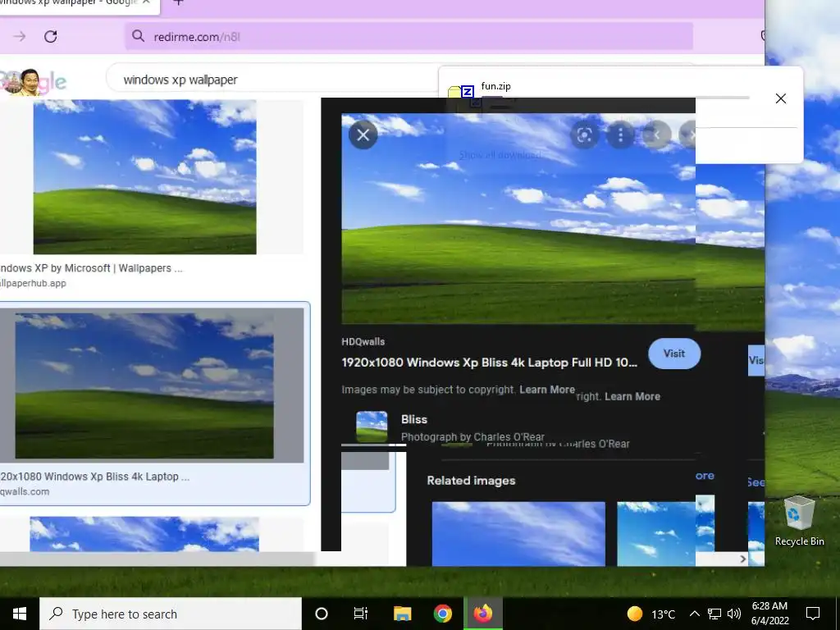The image size is (840, 630).
Task: Click the Google logo
Action: click(x=33, y=82)
